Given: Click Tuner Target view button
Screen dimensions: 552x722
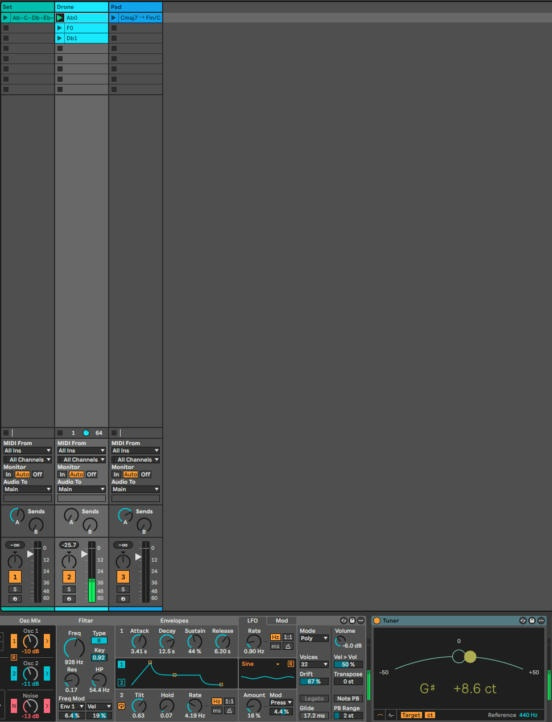Looking at the screenshot, I should [x=411, y=715].
